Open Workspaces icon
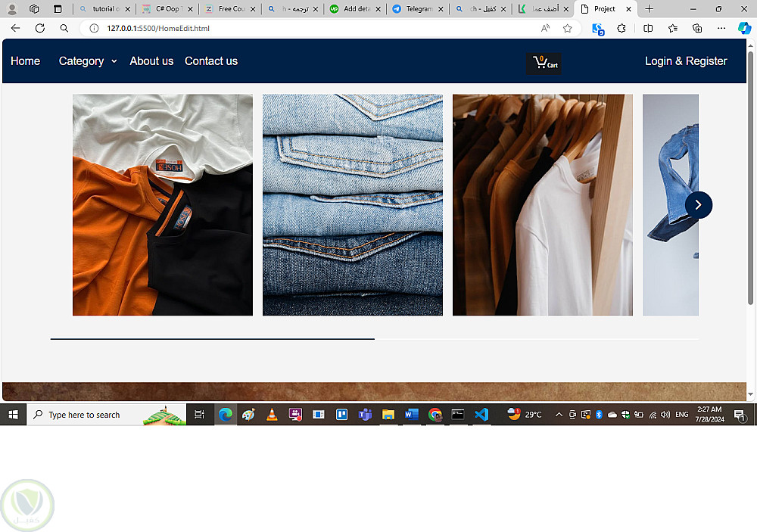Screen dimensions: 757x532 pyautogui.click(x=34, y=8)
